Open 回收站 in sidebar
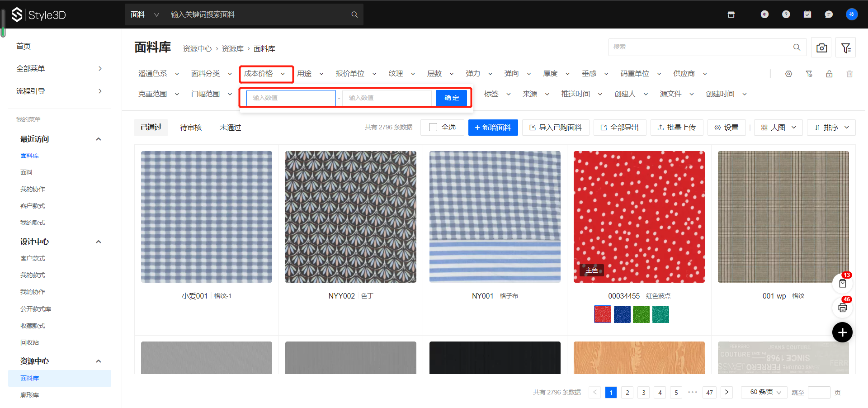 [x=29, y=342]
